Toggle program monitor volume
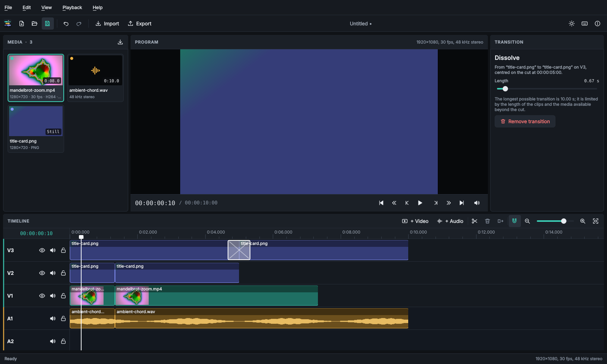 477,203
